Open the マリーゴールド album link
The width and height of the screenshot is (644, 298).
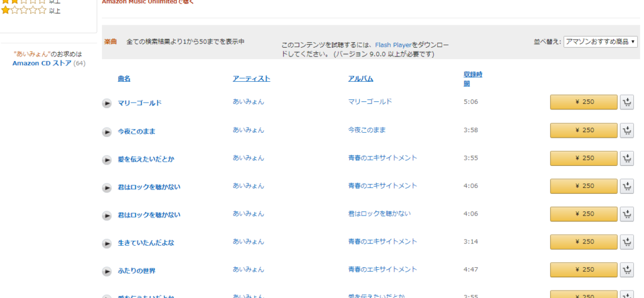370,101
